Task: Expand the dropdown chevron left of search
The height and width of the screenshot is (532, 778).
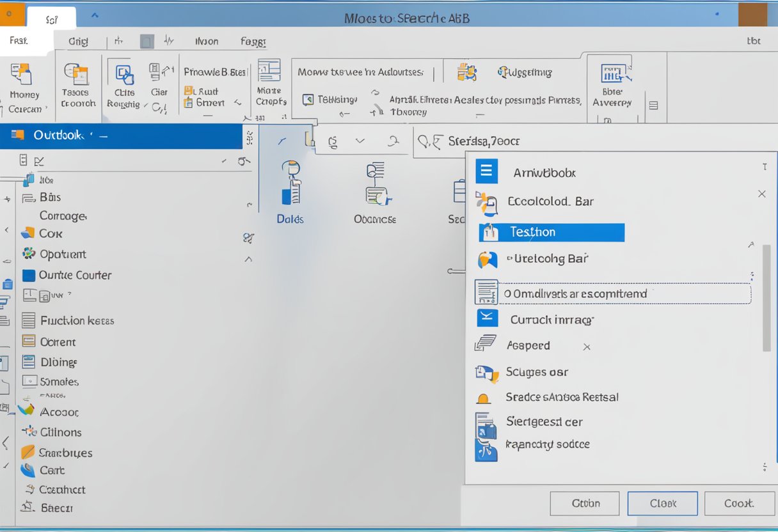Action: tap(360, 141)
